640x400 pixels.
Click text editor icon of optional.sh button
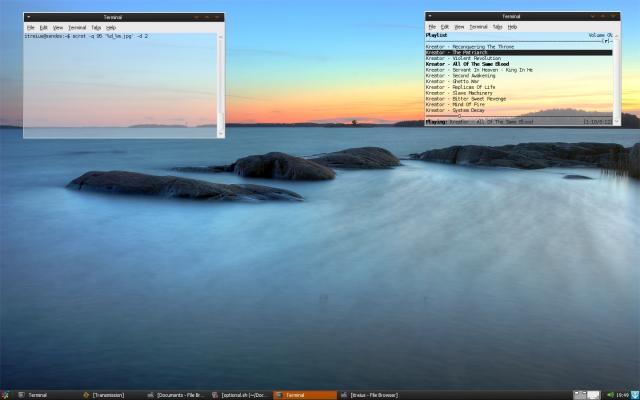(215, 395)
